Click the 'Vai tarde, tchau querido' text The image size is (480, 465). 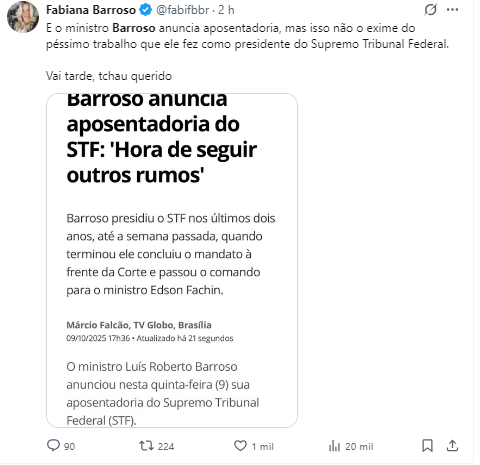[x=109, y=76]
